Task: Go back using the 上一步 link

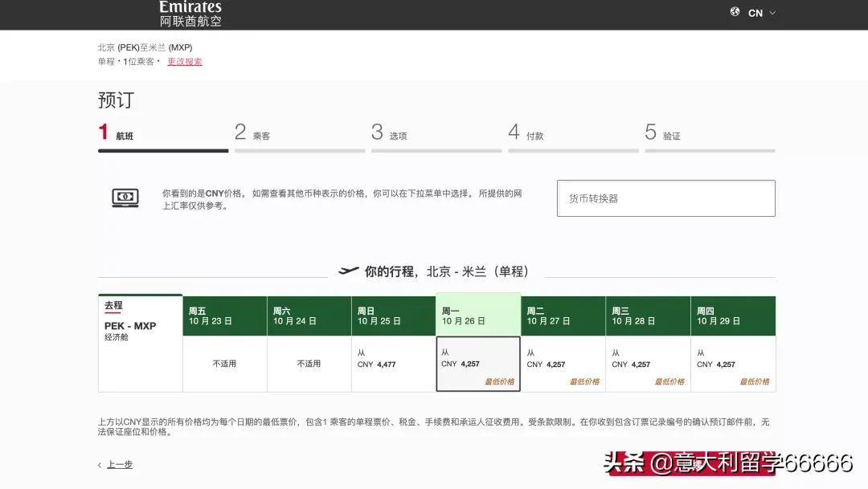Action: (x=118, y=464)
